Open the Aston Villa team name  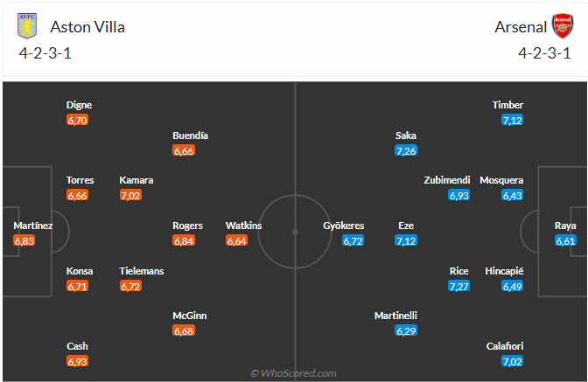pyautogui.click(x=87, y=26)
